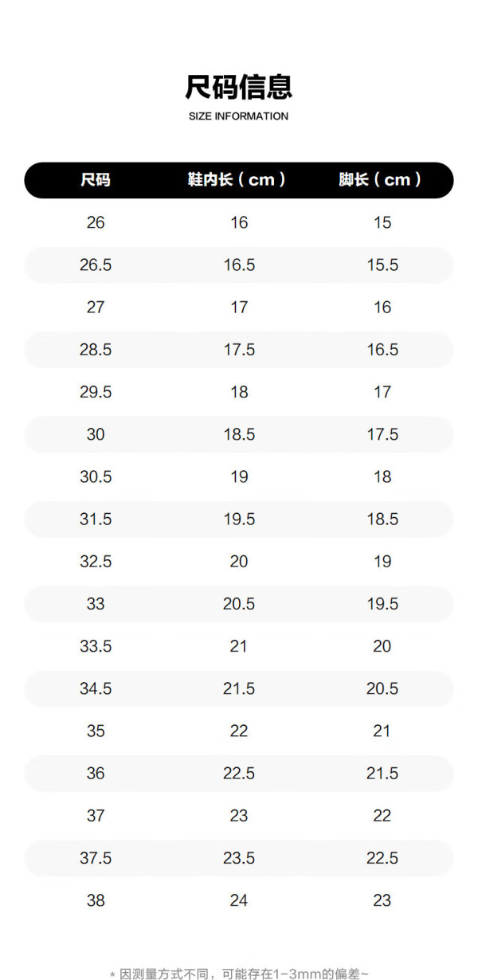Click size 33.5 cell
Screen dimensions: 478x980
click(x=96, y=646)
